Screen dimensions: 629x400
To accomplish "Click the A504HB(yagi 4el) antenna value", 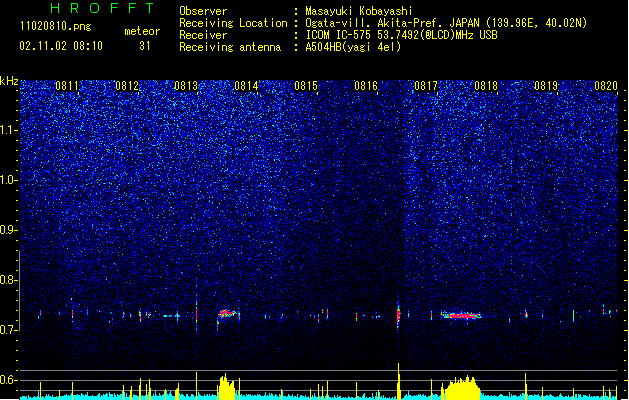I will tap(353, 47).
